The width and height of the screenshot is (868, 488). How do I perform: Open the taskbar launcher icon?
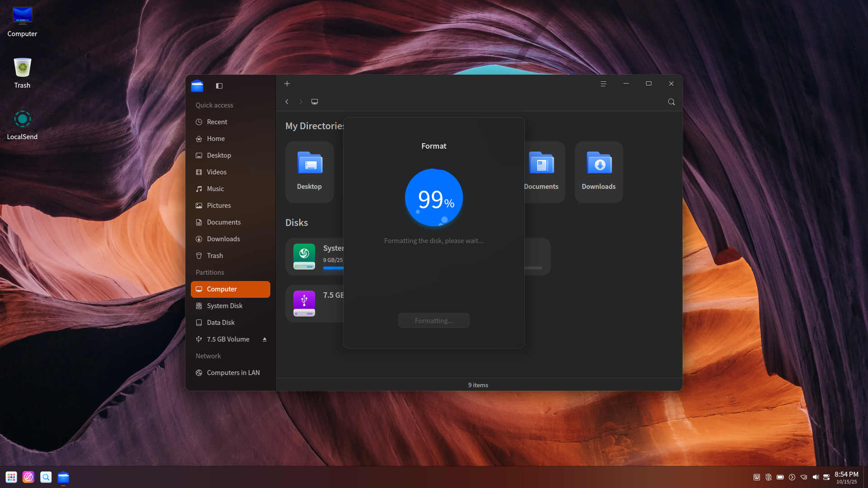(x=11, y=477)
